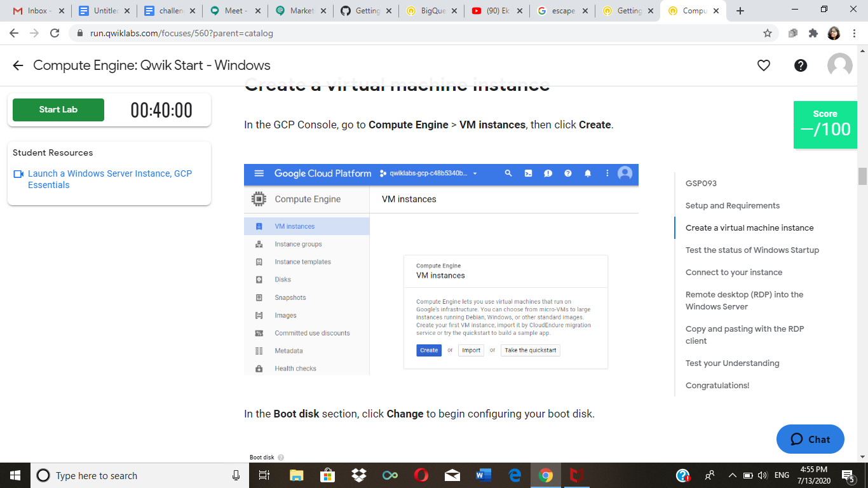Open the Chrome extensions puzzle icon
This screenshot has width=868, height=488.
click(x=813, y=33)
